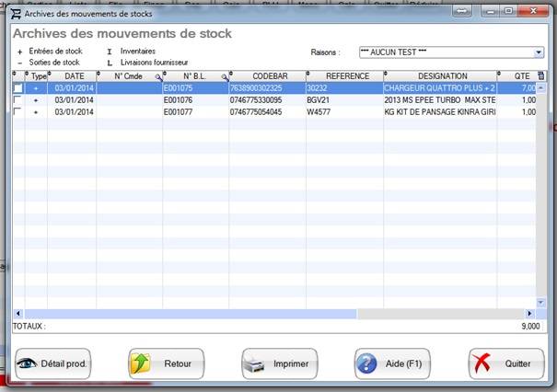The image size is (557, 392).
Task: Click the scroll right arrow of the grid
Action: click(528, 314)
